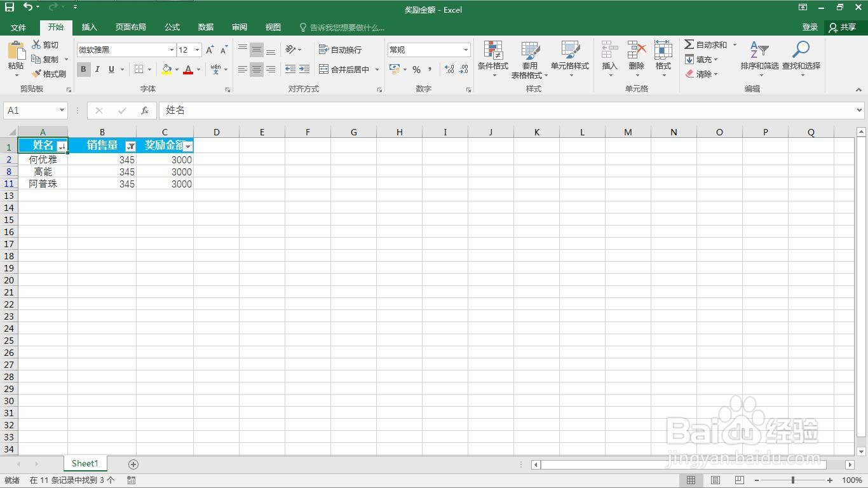Apply the red font color A
868x488 pixels.
[x=188, y=69]
